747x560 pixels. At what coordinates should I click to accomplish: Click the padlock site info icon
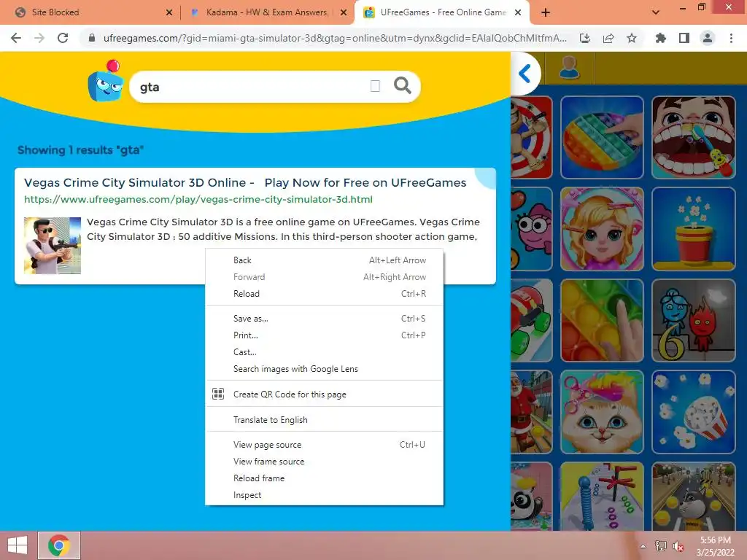tap(92, 38)
